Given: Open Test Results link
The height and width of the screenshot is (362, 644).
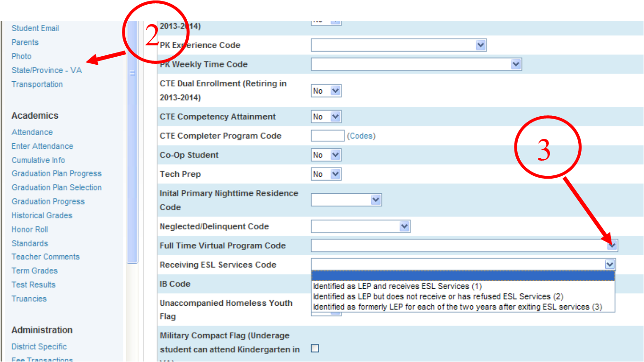Looking at the screenshot, I should pyautogui.click(x=34, y=284).
